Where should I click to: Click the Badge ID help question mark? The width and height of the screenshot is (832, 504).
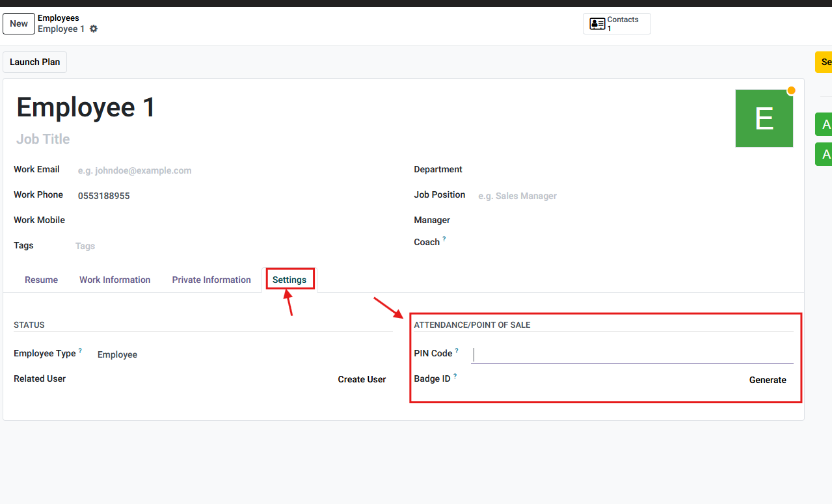click(455, 376)
